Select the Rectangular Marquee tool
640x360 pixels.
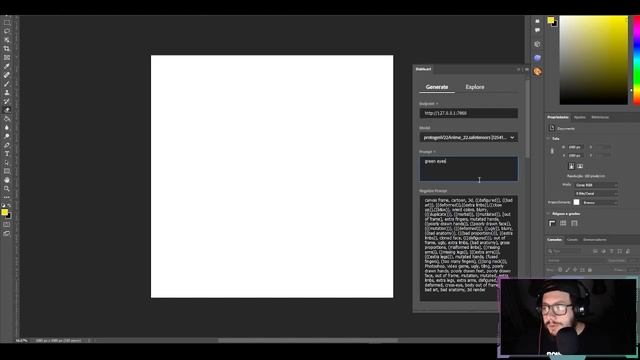[x=7, y=22]
